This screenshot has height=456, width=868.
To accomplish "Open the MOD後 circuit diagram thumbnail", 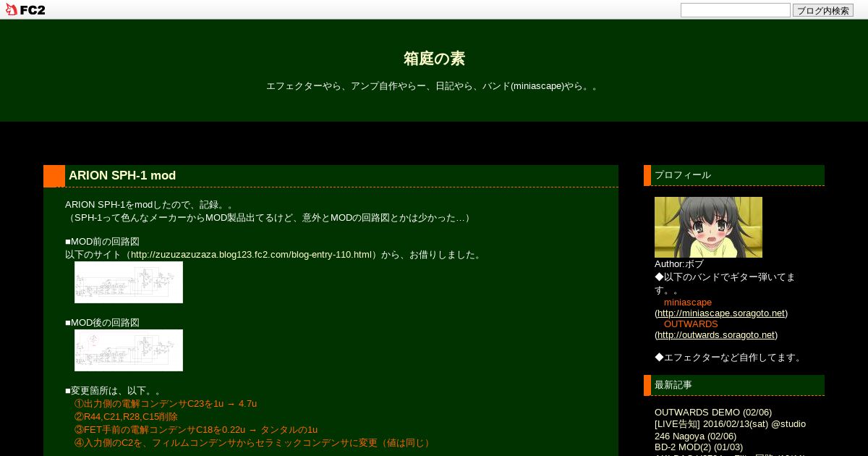I will point(129,350).
